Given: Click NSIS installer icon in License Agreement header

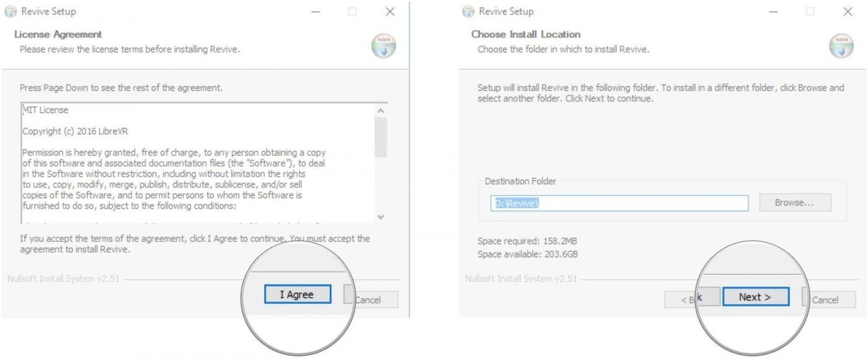Looking at the screenshot, I should [383, 47].
